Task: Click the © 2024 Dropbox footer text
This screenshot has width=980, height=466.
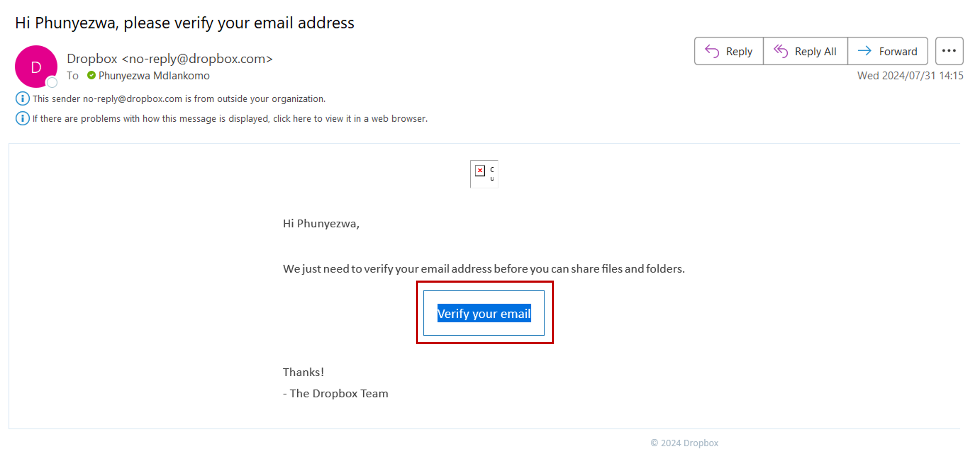Action: 684,443
